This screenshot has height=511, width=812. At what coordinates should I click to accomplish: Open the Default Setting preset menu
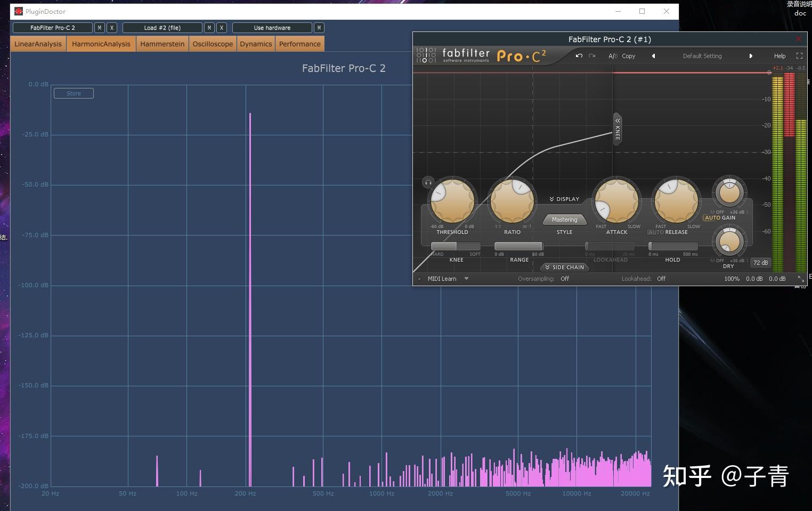tap(702, 56)
